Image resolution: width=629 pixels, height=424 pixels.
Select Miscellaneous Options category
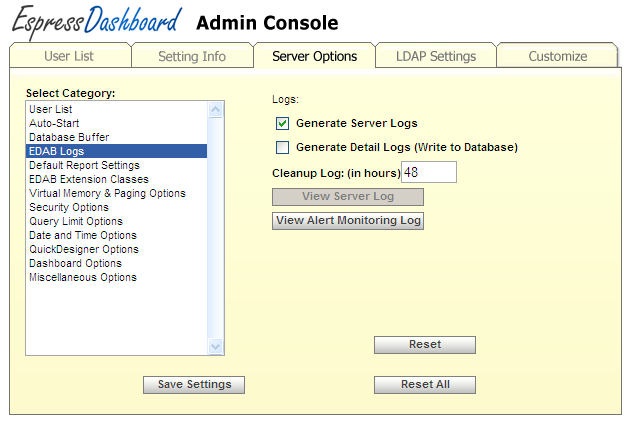coord(82,277)
